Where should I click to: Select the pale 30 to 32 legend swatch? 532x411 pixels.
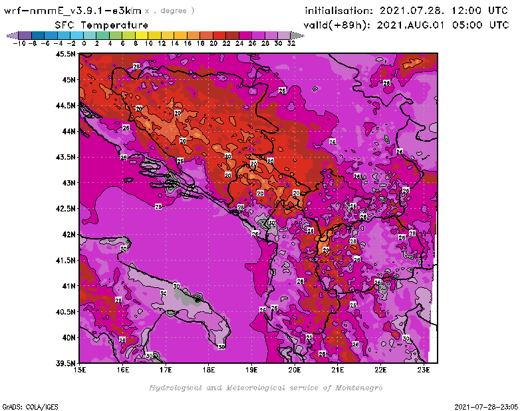(x=284, y=35)
